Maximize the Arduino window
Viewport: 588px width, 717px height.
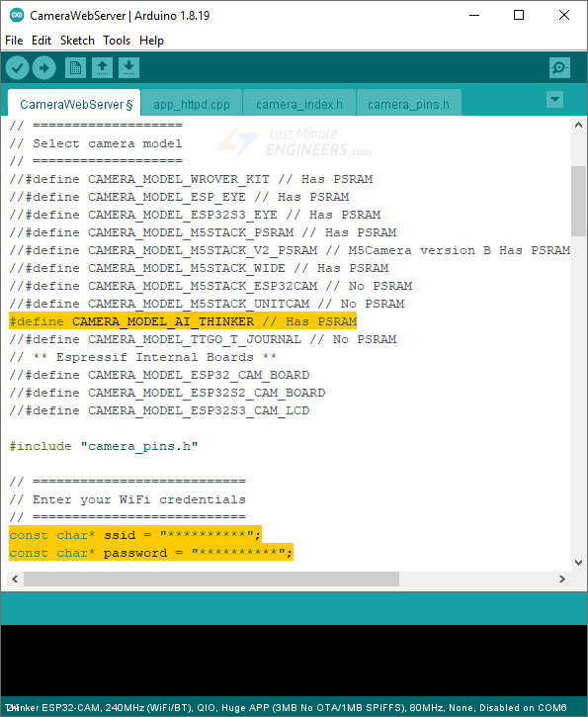(x=519, y=15)
